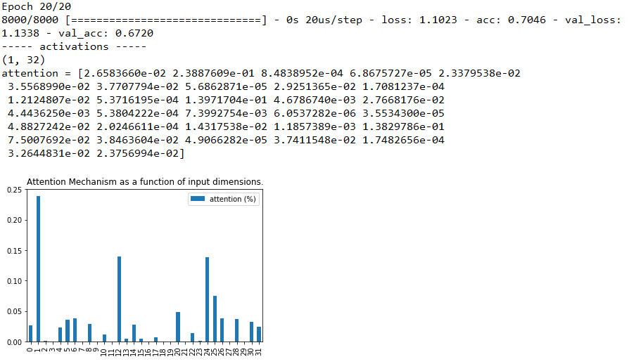Screen dimensions: 629x364
Task: Click the x-axis tick label 12
Action: click(119, 352)
